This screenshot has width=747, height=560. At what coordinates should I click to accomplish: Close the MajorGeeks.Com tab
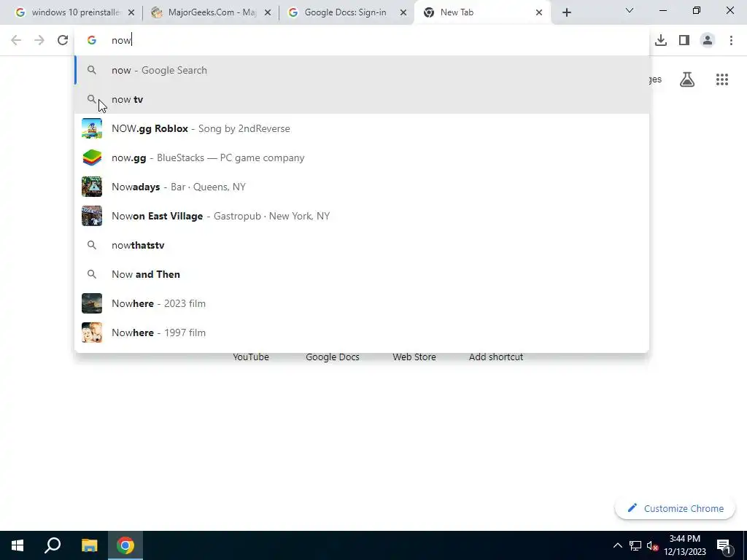[x=268, y=12]
